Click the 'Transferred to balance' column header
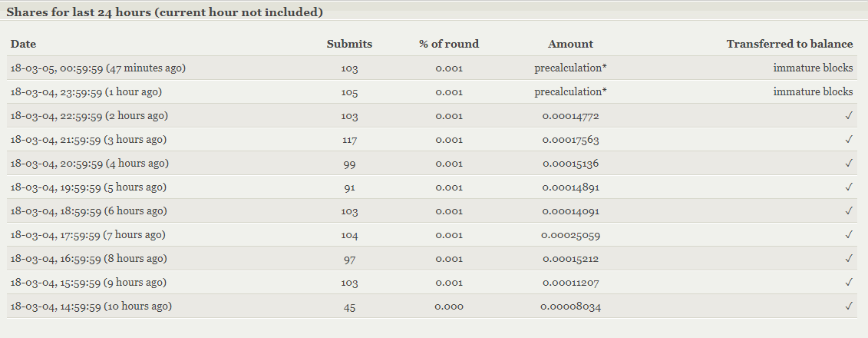The width and height of the screenshot is (868, 338). pyautogui.click(x=789, y=44)
